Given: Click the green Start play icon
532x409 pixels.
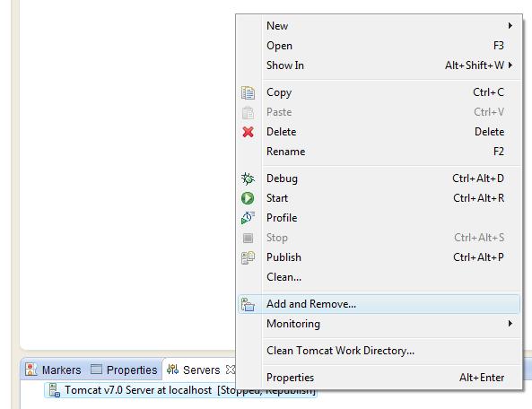Looking at the screenshot, I should pyautogui.click(x=248, y=198).
